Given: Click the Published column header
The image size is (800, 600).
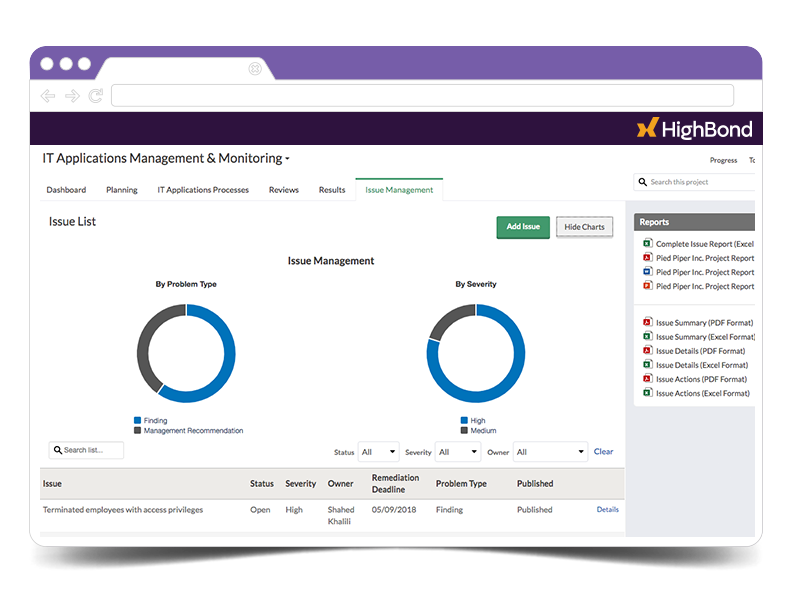Looking at the screenshot, I should (x=535, y=484).
